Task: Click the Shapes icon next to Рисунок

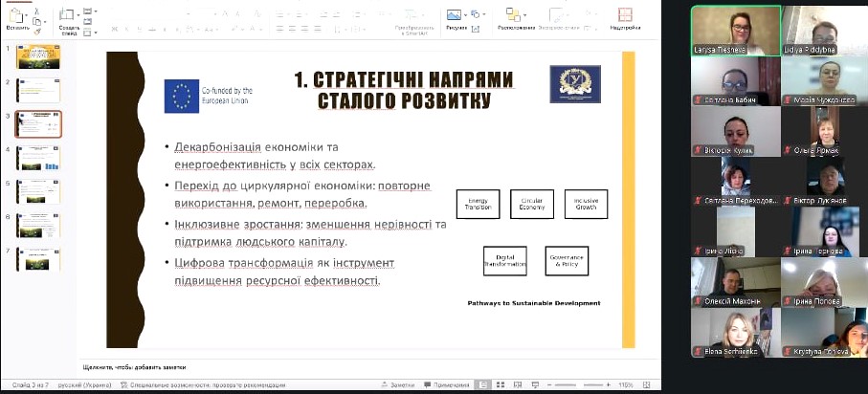Action: pos(476,15)
